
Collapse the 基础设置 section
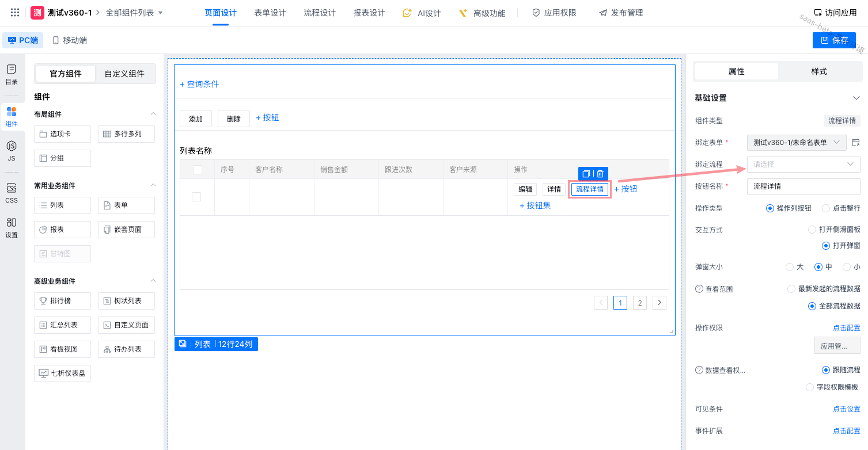coord(856,98)
